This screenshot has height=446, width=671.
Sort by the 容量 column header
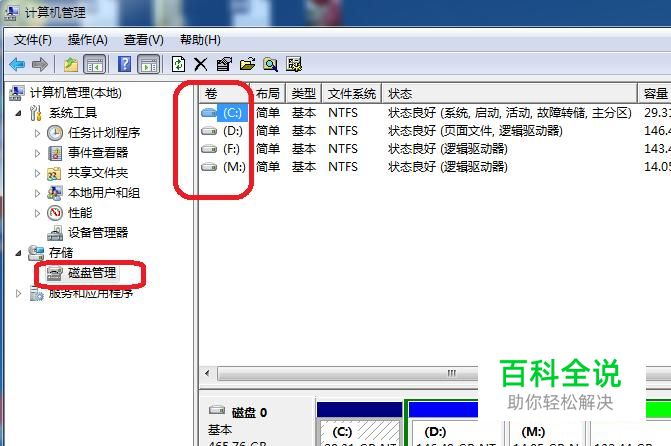[655, 93]
